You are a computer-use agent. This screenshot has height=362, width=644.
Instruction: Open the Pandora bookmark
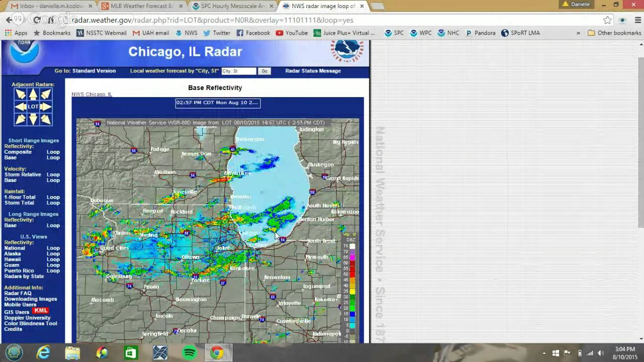[480, 33]
